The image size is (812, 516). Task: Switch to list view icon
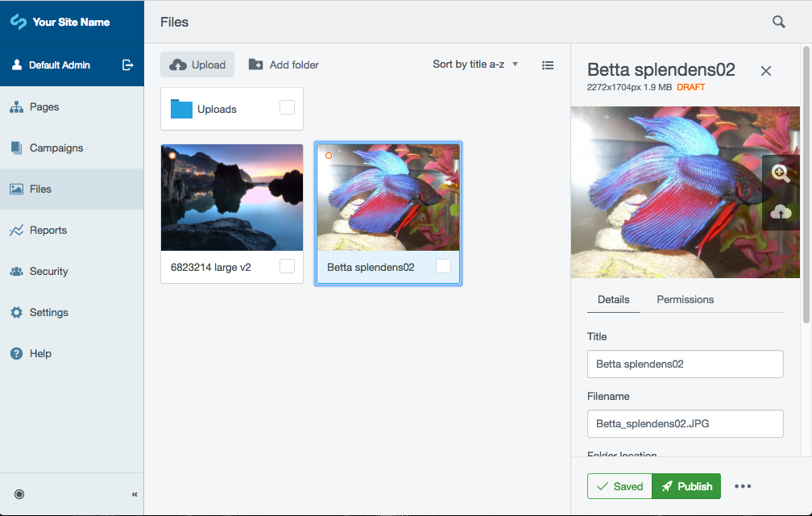point(548,65)
